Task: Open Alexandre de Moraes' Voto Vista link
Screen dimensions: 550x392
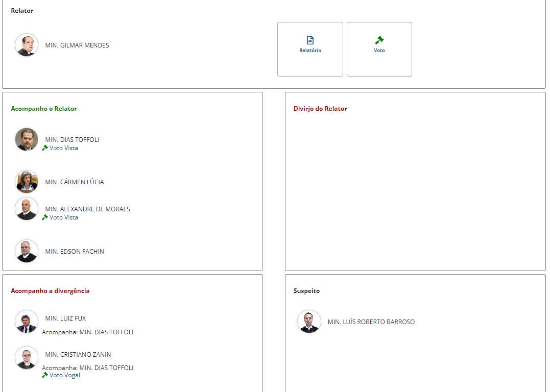Action: (64, 217)
